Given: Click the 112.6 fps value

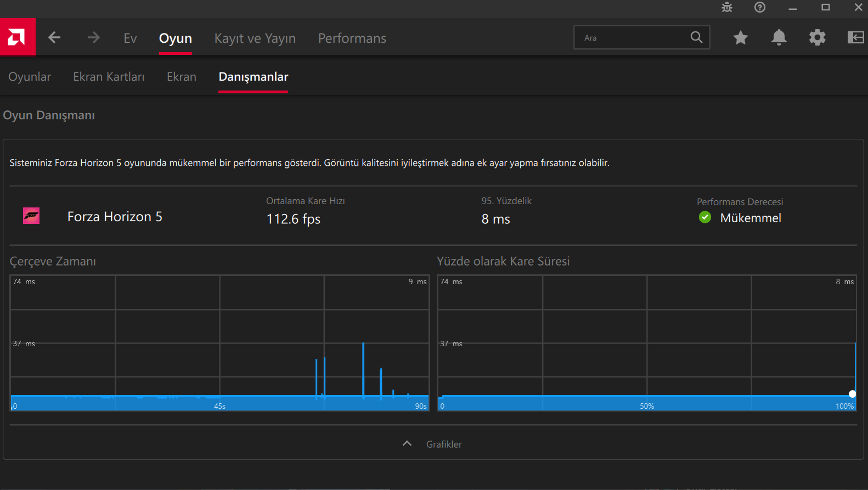Looking at the screenshot, I should (294, 219).
